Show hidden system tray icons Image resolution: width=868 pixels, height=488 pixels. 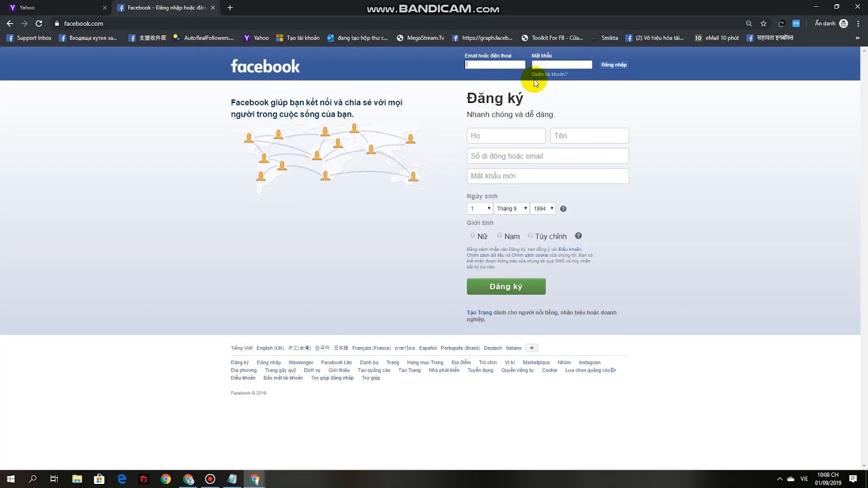(779, 479)
